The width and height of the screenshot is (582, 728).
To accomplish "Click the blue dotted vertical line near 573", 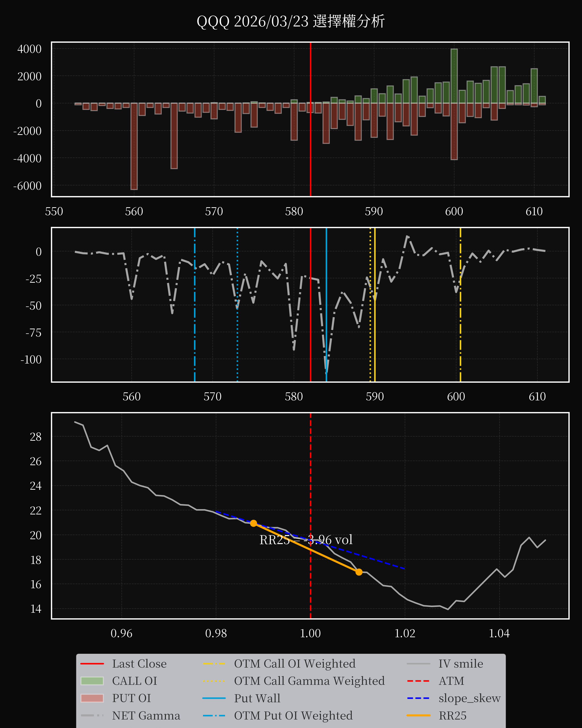I will point(237,305).
